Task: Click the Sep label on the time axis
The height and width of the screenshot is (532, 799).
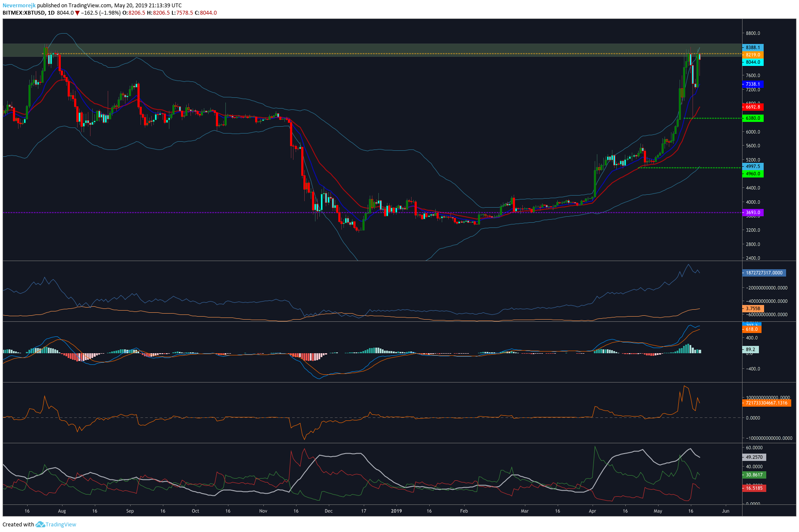Action: [x=130, y=511]
